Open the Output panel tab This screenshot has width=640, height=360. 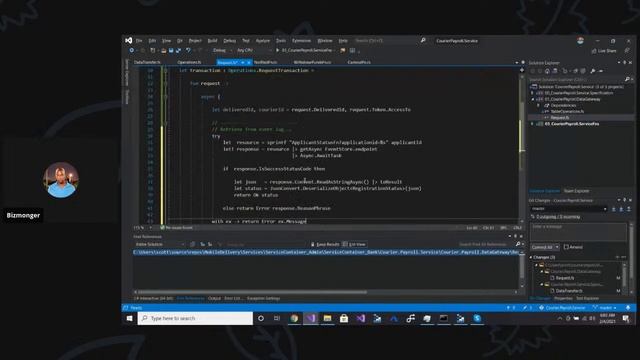tap(214, 298)
